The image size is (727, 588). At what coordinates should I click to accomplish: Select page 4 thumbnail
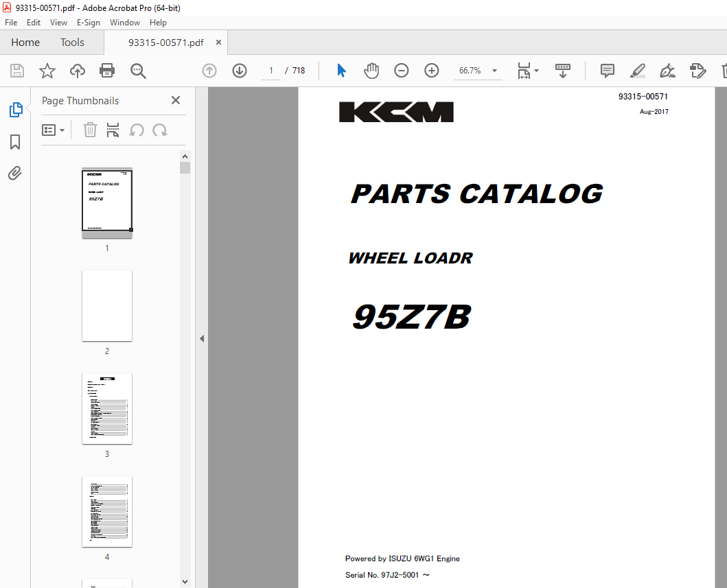tap(107, 512)
